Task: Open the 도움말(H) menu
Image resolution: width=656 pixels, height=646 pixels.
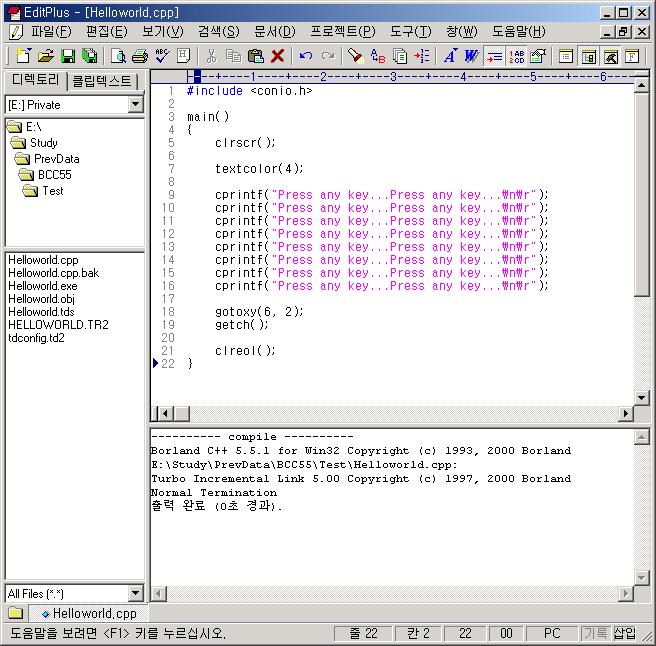Action: click(x=519, y=32)
